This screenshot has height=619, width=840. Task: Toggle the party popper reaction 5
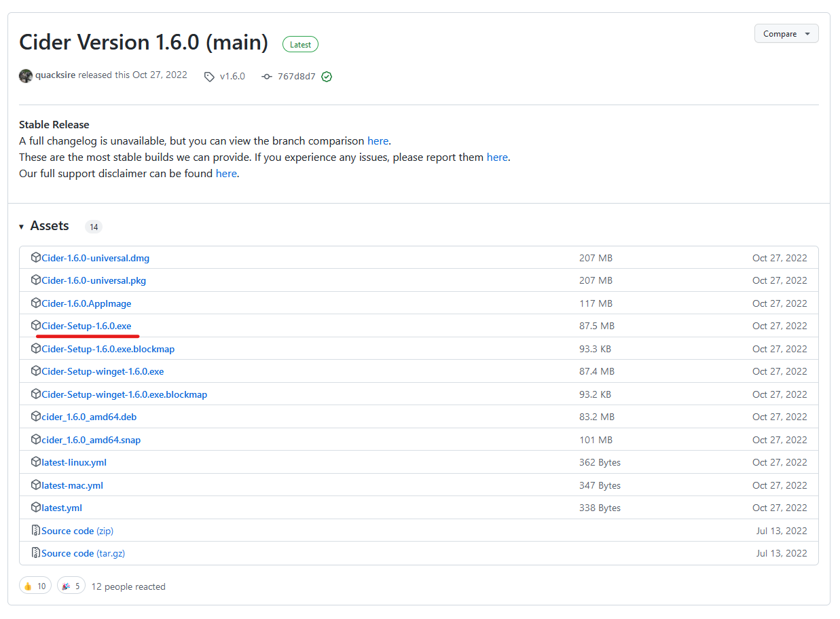click(x=71, y=586)
